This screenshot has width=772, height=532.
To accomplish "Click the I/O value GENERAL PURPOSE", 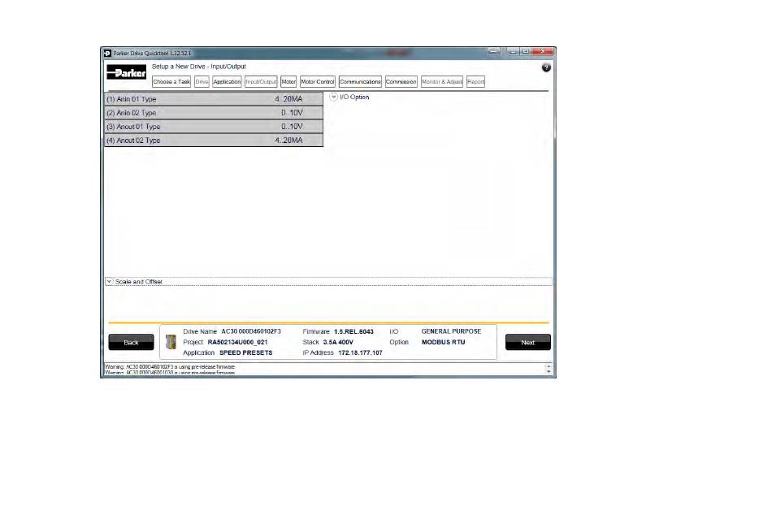I will 451,331.
